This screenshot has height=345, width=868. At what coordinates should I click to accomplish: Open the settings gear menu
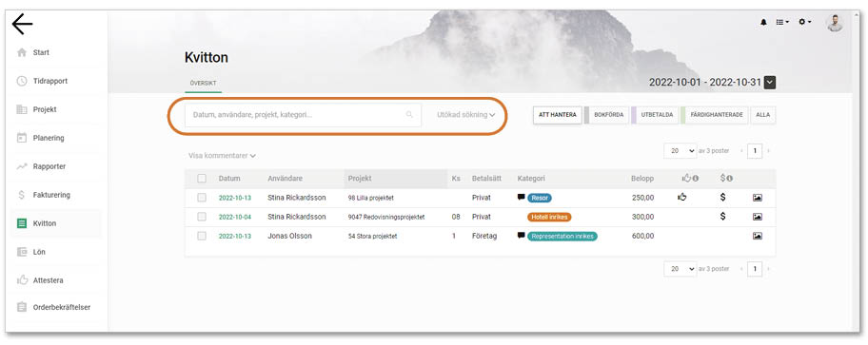pyautogui.click(x=804, y=22)
